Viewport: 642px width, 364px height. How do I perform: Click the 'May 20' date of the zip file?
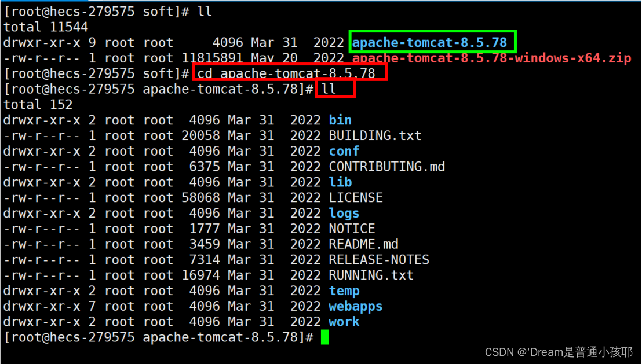pos(274,58)
